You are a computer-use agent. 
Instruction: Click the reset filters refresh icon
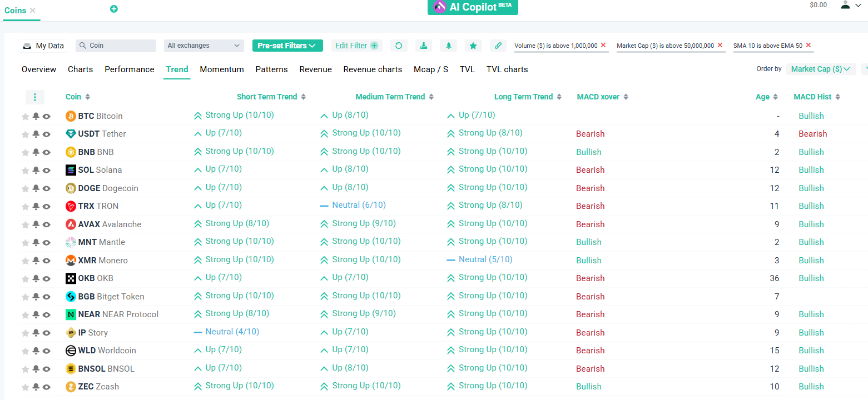tap(398, 46)
